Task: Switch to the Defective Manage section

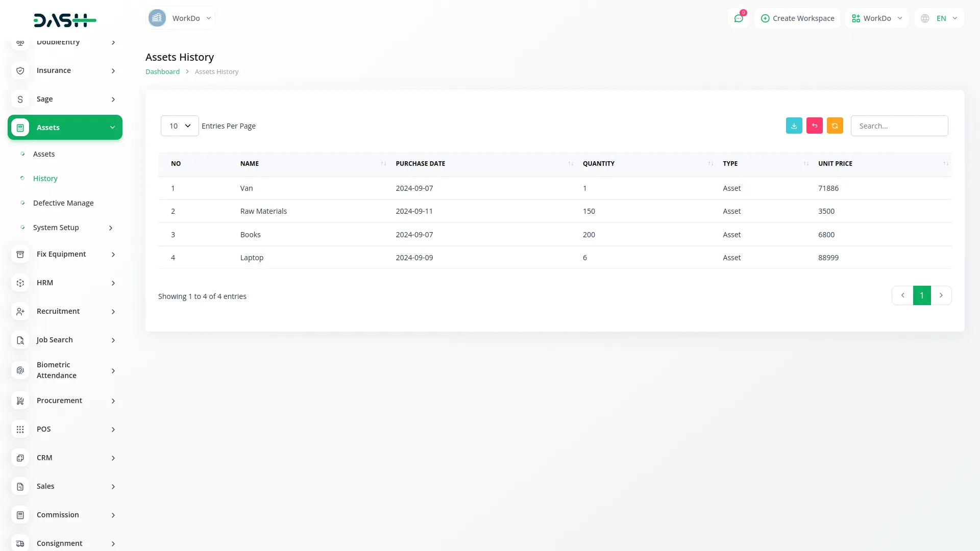Action: [x=63, y=203]
